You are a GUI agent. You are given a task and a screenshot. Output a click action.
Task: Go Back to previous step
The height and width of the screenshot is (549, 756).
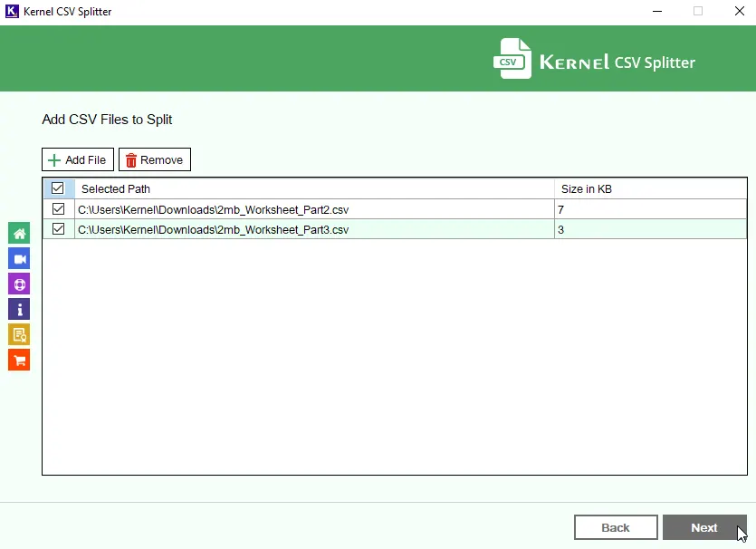tap(616, 528)
